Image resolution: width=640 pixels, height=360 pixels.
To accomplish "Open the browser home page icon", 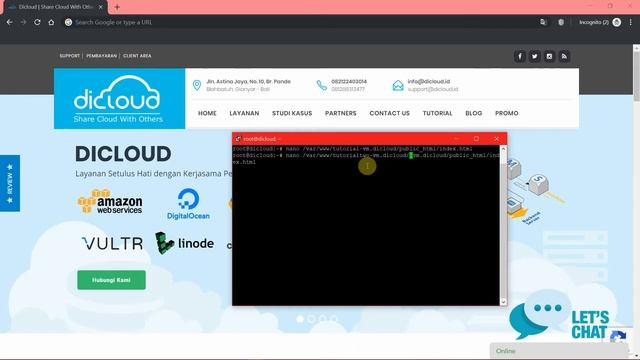I will tap(51, 22).
